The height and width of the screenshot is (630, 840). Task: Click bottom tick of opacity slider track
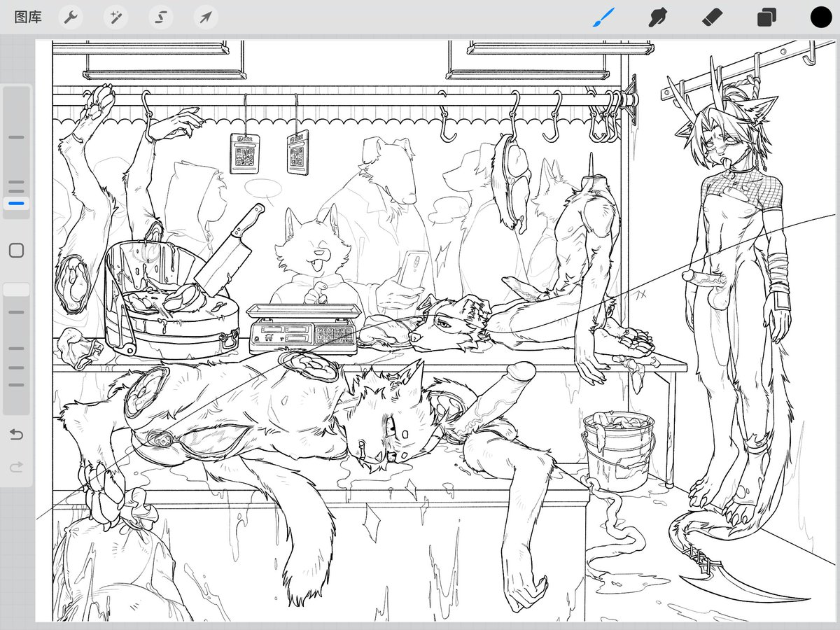[17, 384]
